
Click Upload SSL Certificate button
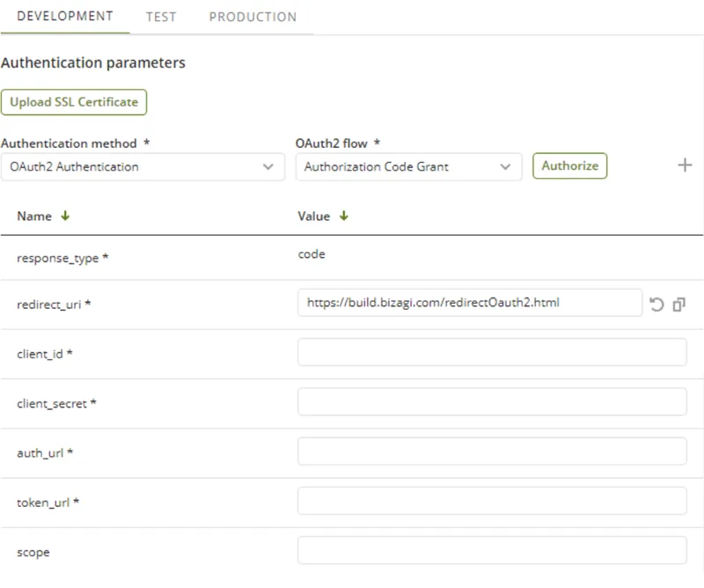coord(74,102)
